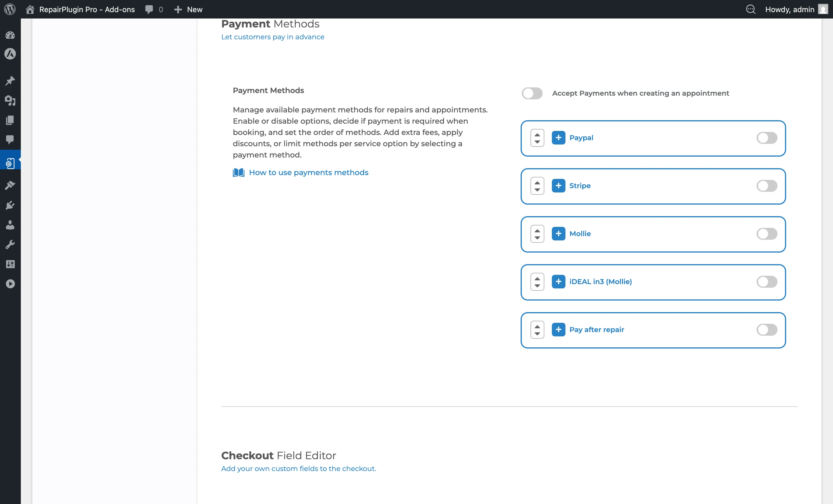Open Users via the person icon
This screenshot has width=833, height=504.
pos(10,225)
